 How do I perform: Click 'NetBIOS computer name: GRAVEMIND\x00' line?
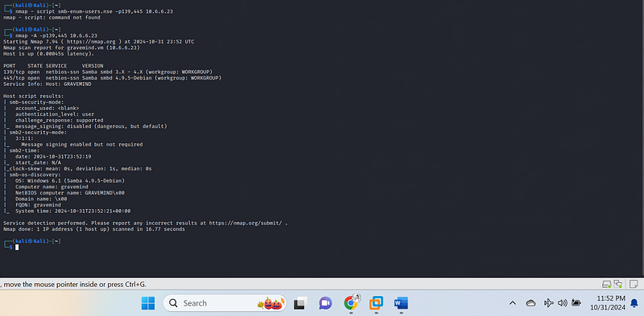pos(70,193)
